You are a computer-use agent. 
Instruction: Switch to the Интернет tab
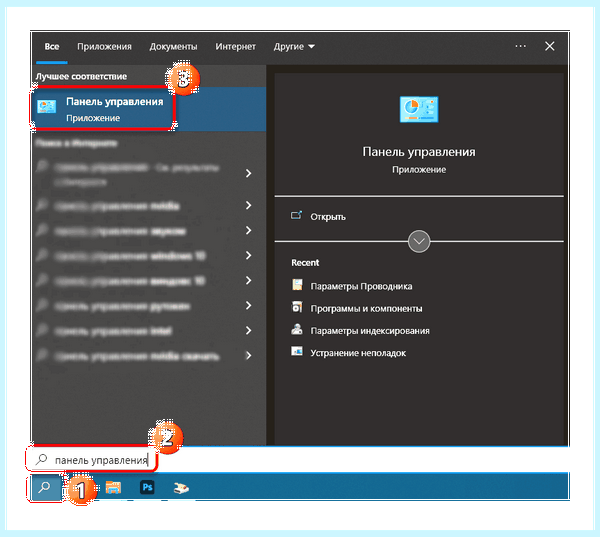(x=235, y=47)
